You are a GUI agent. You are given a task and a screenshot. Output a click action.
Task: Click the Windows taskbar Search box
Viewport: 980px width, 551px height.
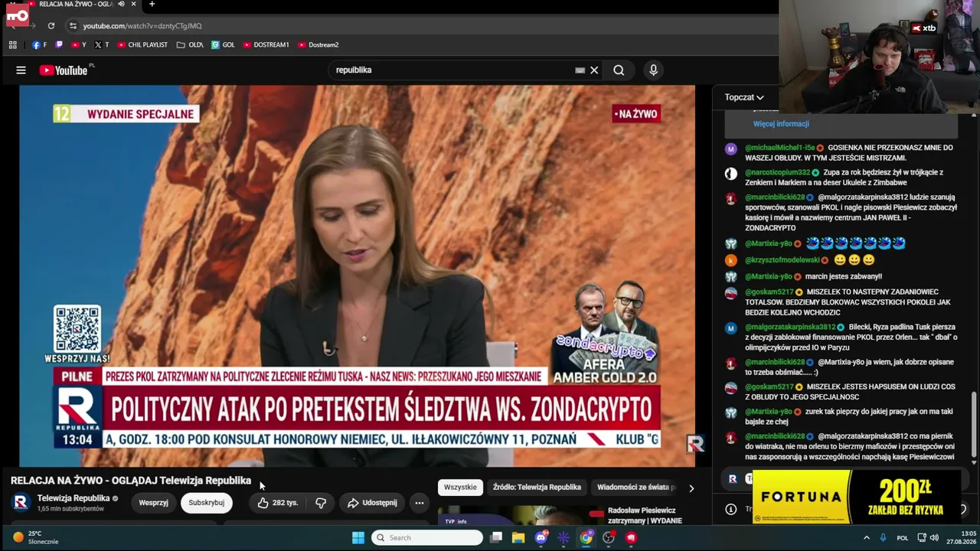427,538
